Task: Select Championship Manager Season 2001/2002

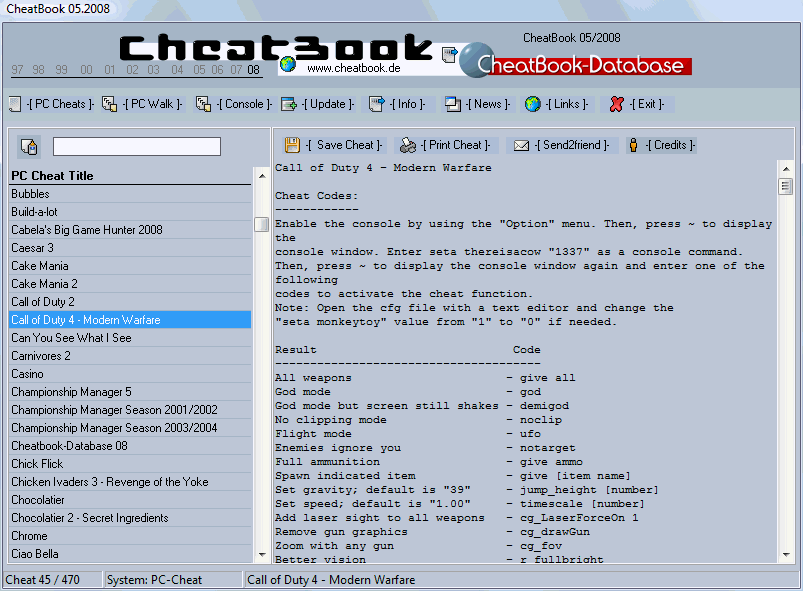Action: [x=131, y=410]
